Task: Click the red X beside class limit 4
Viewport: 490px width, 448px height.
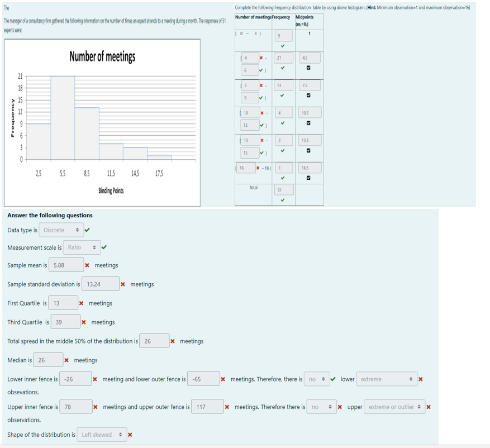Action: point(261,58)
